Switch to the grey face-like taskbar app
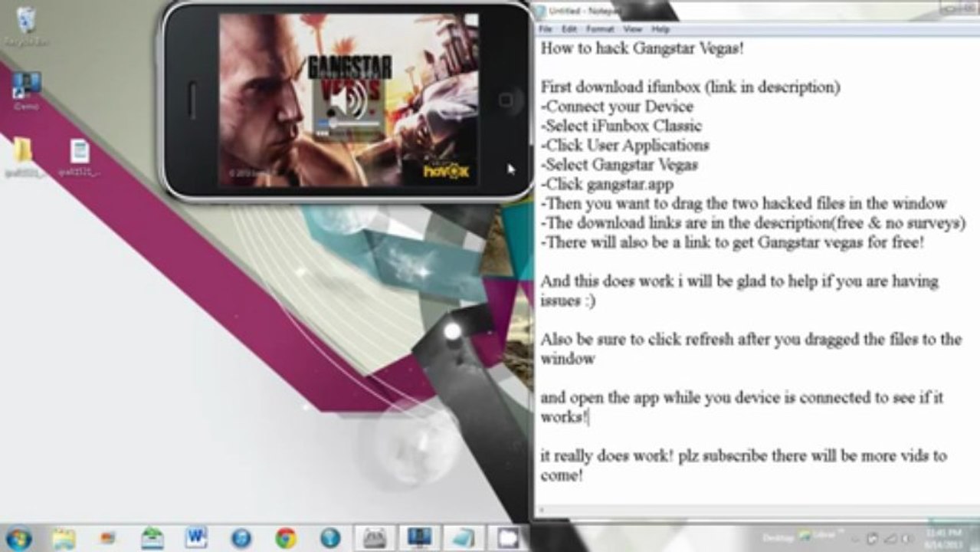The width and height of the screenshot is (980, 552). 375,537
